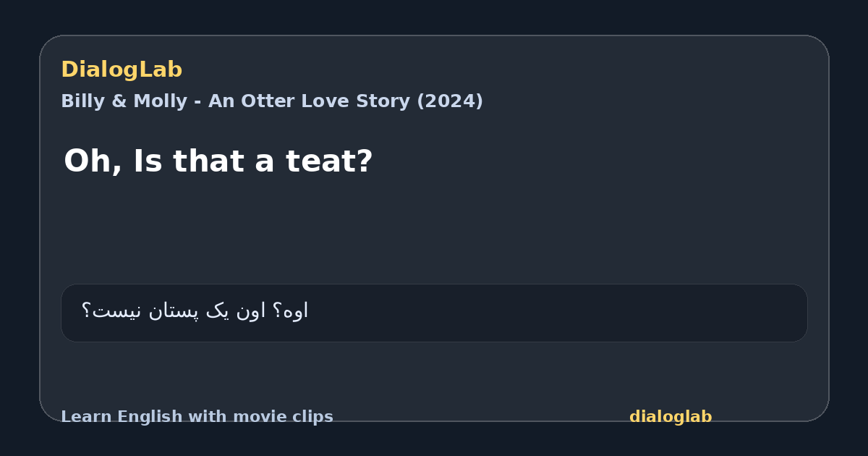
Task: Click the DialogLab logo text
Action: [x=122, y=69]
